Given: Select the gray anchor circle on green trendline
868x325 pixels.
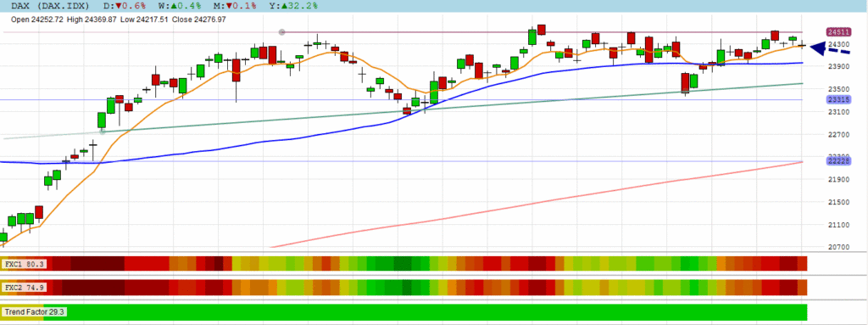Looking at the screenshot, I should pyautogui.click(x=103, y=132).
